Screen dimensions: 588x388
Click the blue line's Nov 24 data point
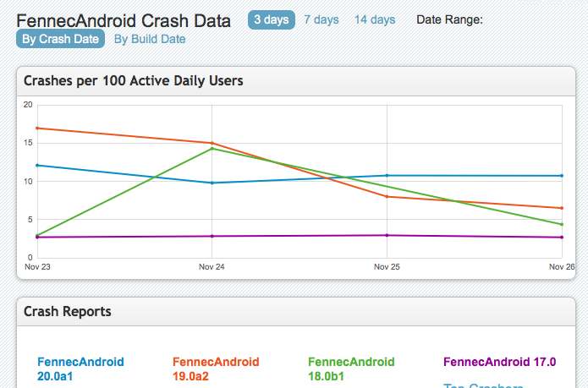click(212, 183)
